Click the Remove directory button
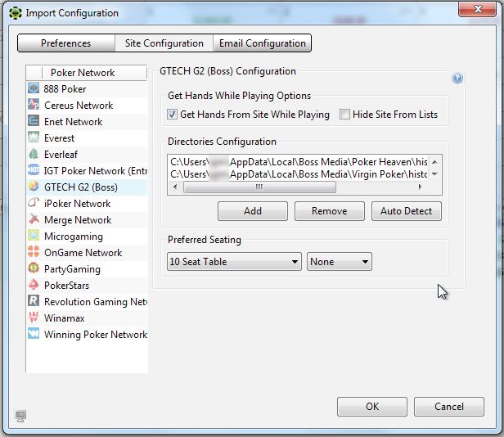 click(x=330, y=211)
